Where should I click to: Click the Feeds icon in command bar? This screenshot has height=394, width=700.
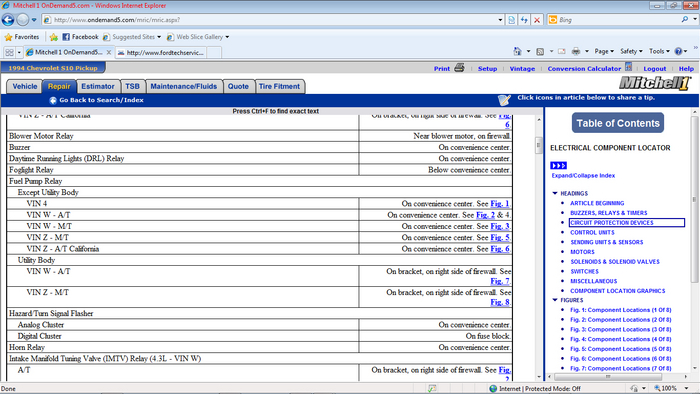click(540, 51)
